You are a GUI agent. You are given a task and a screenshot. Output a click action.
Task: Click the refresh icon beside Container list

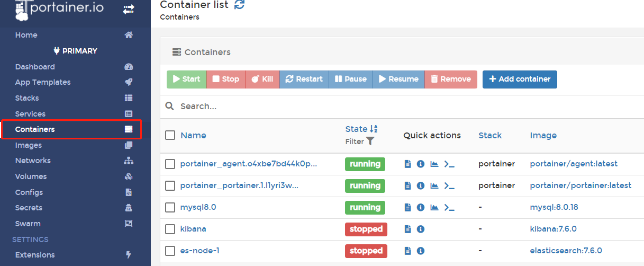click(239, 5)
